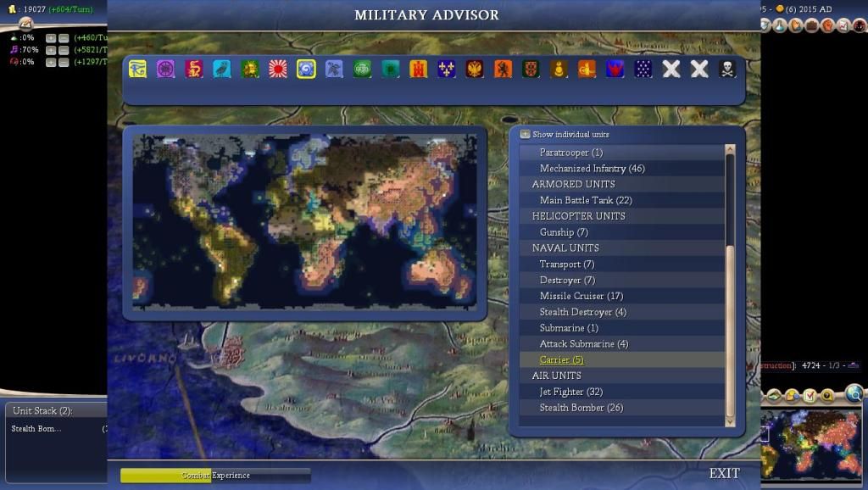Click the globe view magnifier icon
Screen dimensions: 868x490
(x=854, y=393)
